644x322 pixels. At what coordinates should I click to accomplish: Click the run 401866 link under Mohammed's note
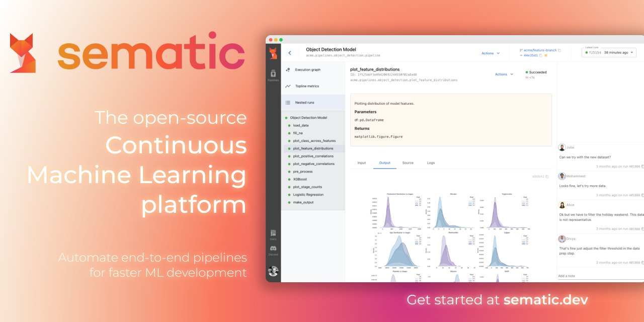pyautogui.click(x=634, y=195)
